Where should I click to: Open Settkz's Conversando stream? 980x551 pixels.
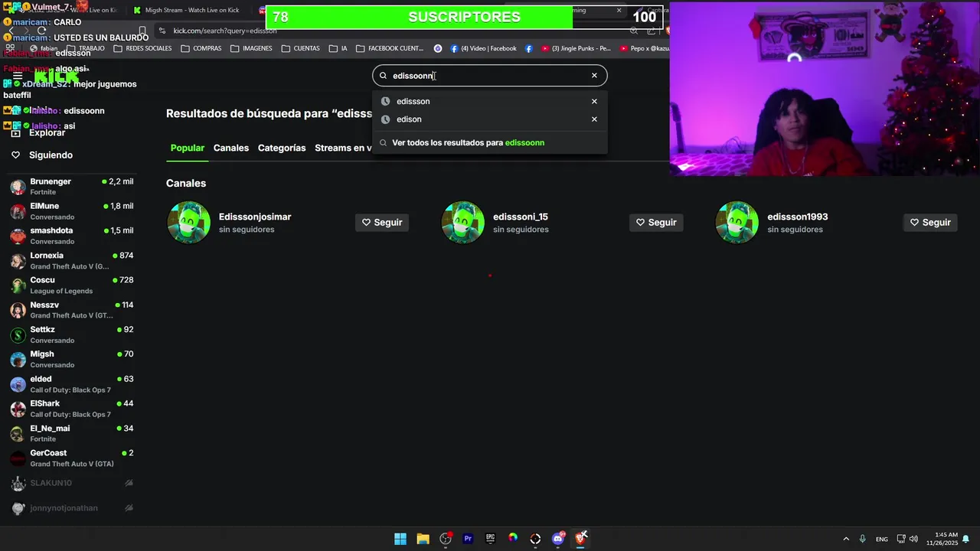(71, 334)
